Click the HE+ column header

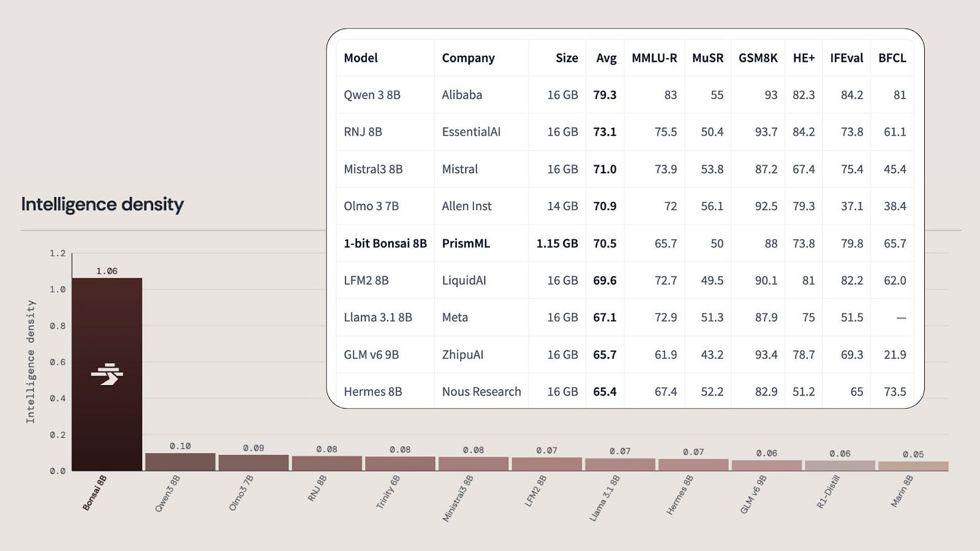click(804, 58)
